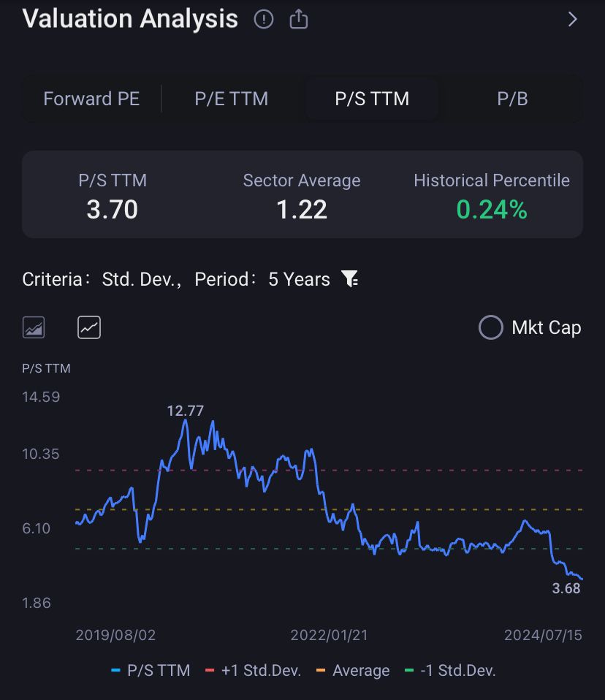
Task: Select the P/B tab
Action: click(512, 99)
